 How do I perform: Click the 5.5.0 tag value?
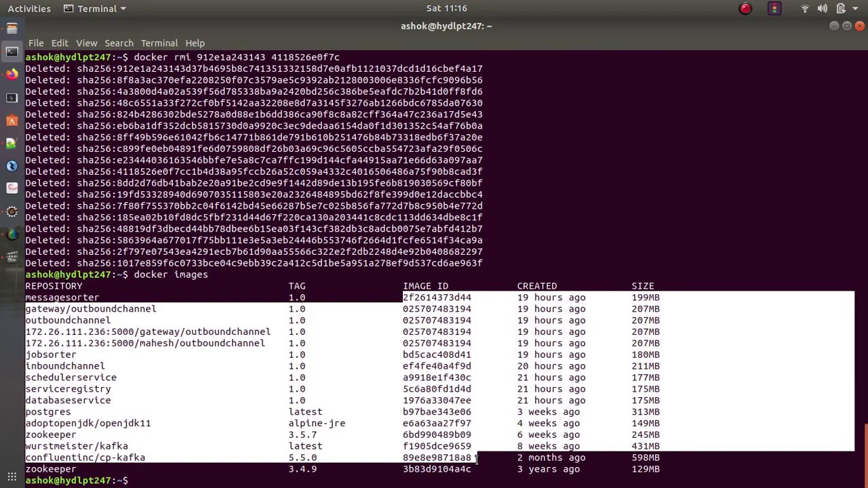(302, 457)
